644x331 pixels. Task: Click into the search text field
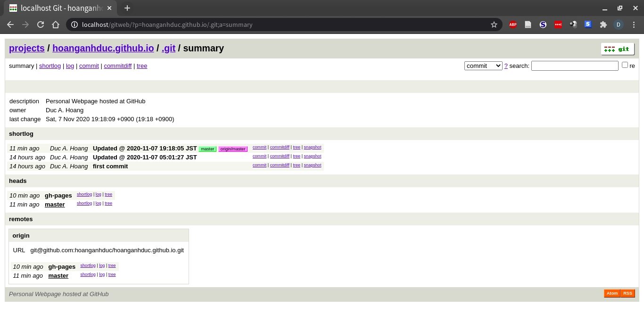click(575, 66)
